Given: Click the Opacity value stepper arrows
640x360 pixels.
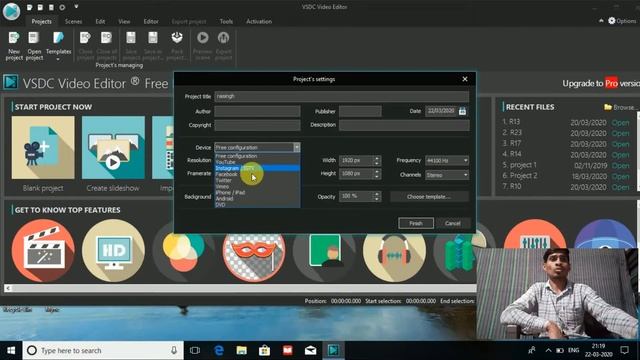Looking at the screenshot, I should 377,197.
